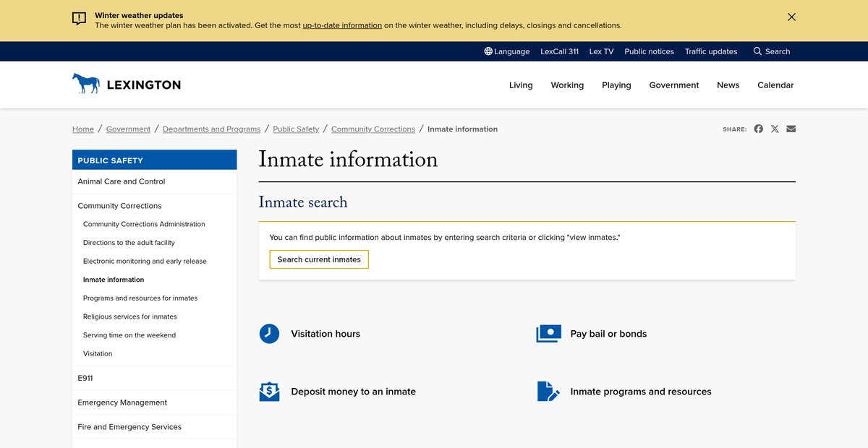The width and height of the screenshot is (868, 448).
Task: Follow the up-to-date information link
Action: pos(342,25)
